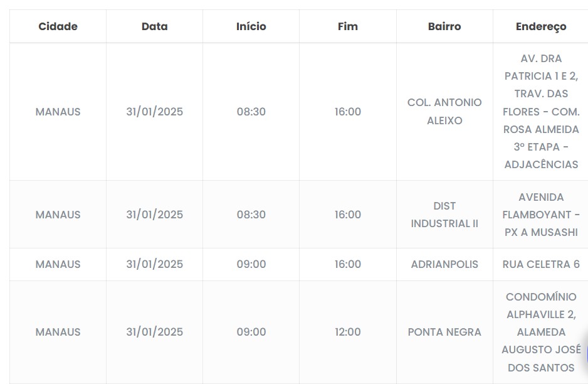Select the PONTA NEGRA bairro cell

click(x=444, y=332)
